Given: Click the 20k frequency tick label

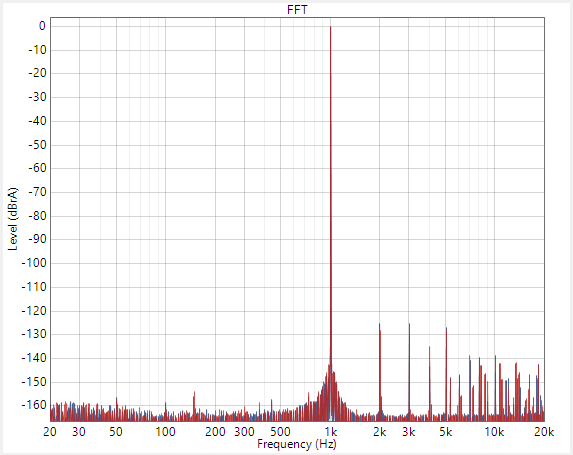Looking at the screenshot, I should 544,432.
